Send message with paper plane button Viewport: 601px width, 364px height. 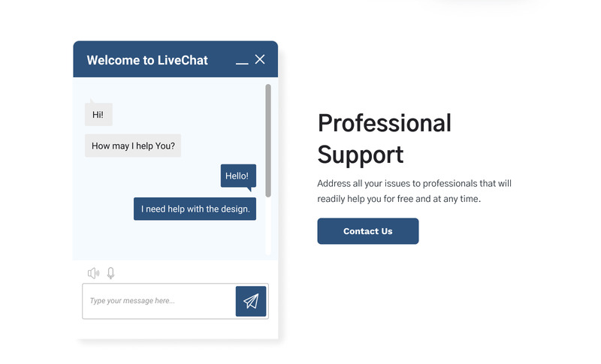coord(251,301)
